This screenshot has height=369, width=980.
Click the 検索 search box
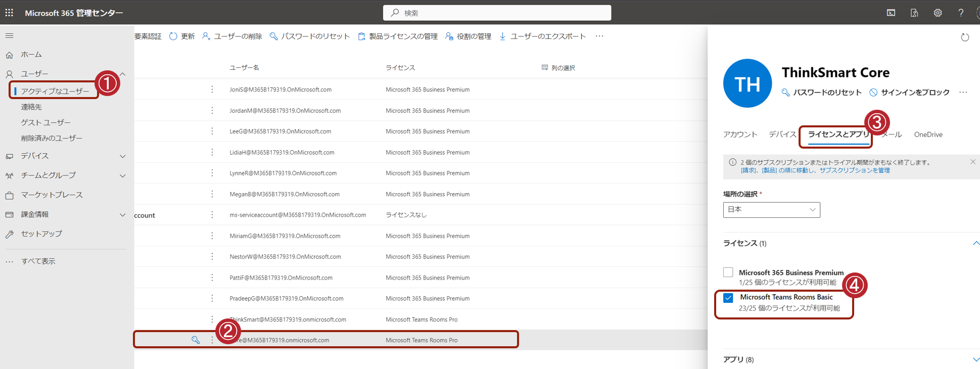(x=497, y=13)
